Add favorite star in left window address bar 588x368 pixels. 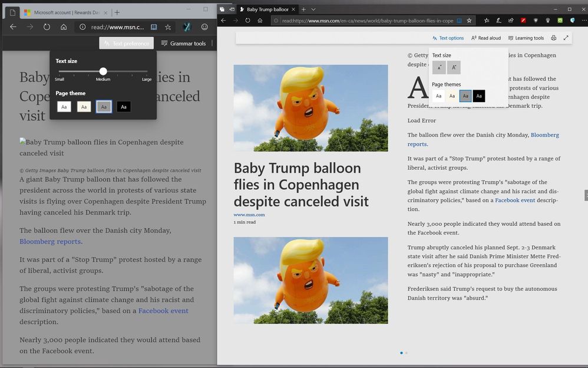click(x=168, y=27)
